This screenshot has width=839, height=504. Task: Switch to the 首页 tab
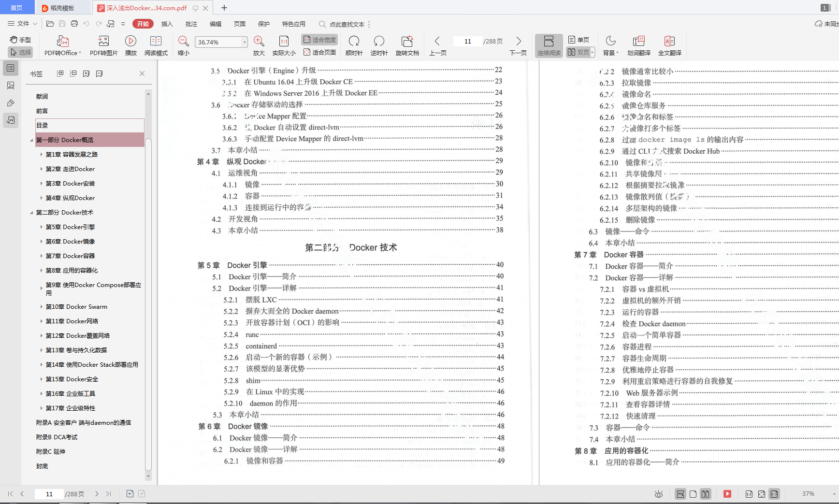17,8
